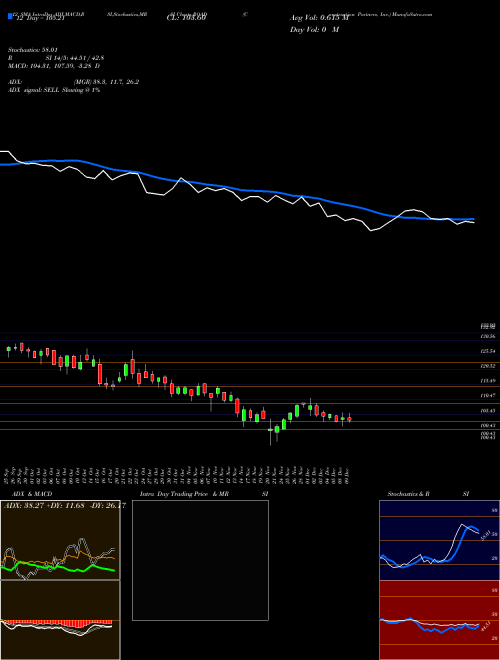This screenshot has height=660, width=500.
Task: Open the ADX line chart panel
Action: coord(60,540)
